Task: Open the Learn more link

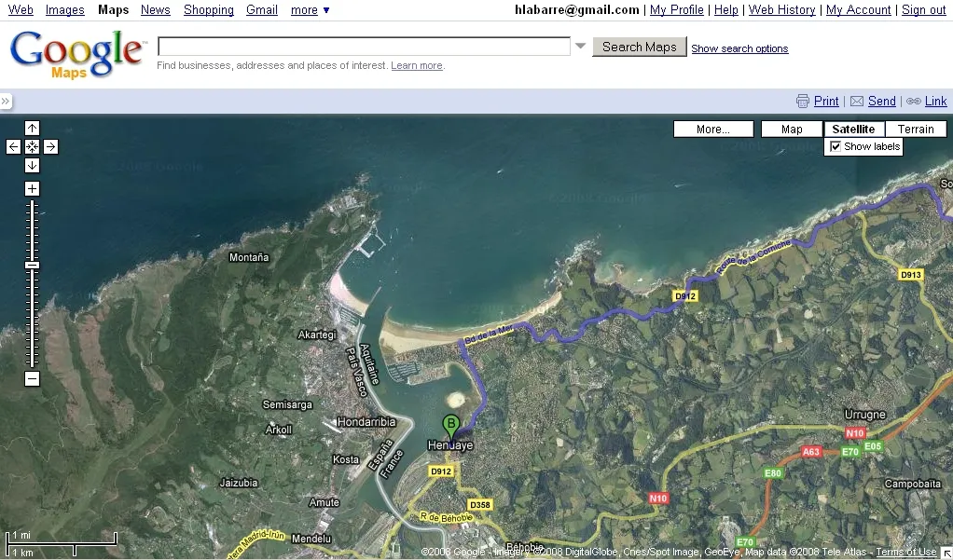Action: pos(416,65)
